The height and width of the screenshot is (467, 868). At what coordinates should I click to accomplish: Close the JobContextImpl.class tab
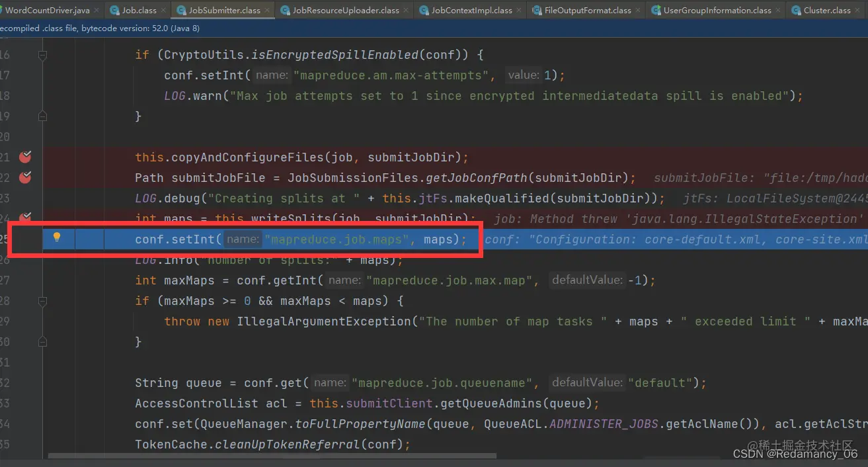click(518, 11)
